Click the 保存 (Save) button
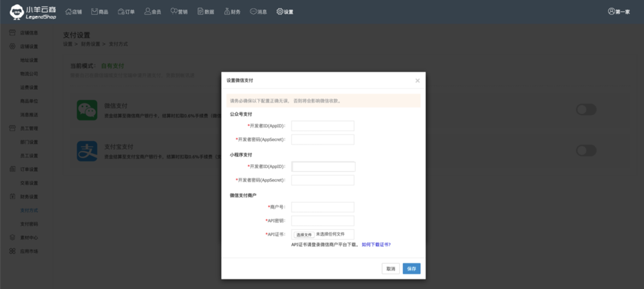644x289 pixels. (x=412, y=269)
